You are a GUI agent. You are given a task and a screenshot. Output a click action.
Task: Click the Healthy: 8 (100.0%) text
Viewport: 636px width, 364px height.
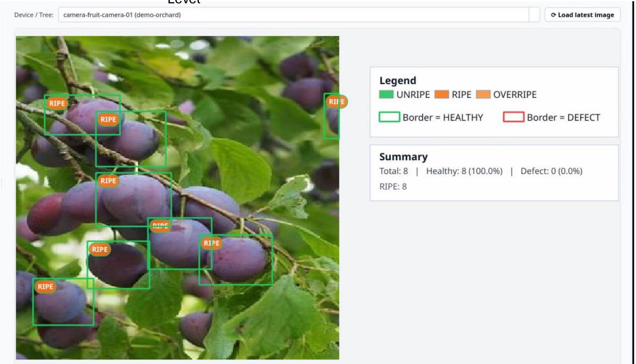(x=464, y=171)
